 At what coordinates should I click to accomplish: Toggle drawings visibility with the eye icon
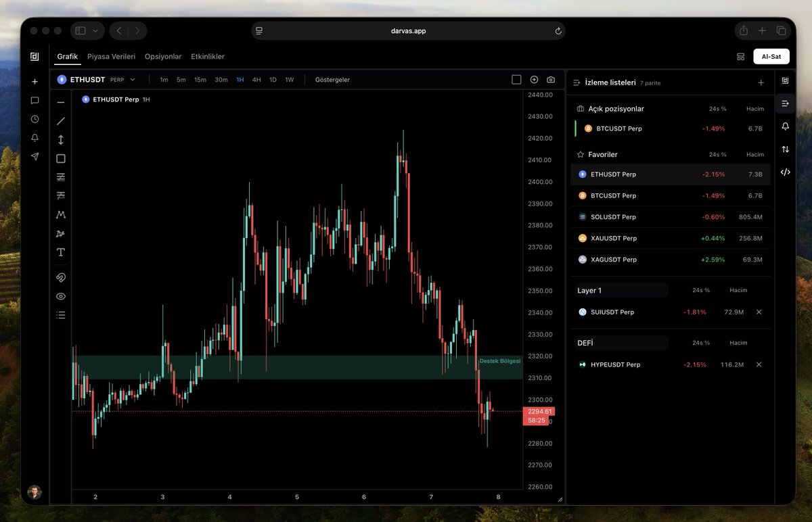tap(61, 296)
